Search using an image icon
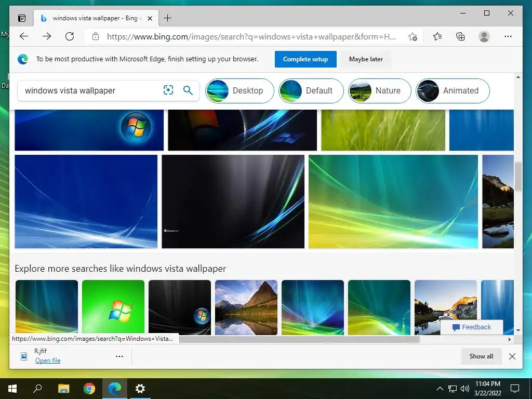Screen dimensions: 532x399 (x=168, y=90)
